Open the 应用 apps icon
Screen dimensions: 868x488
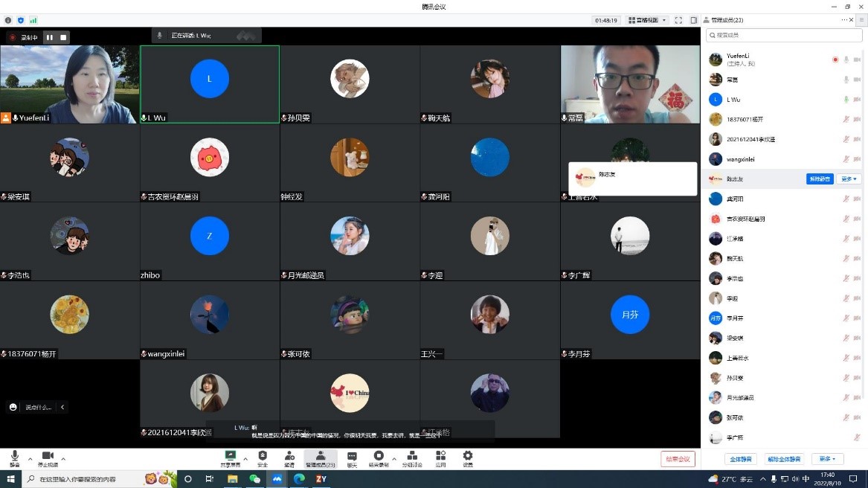click(440, 457)
